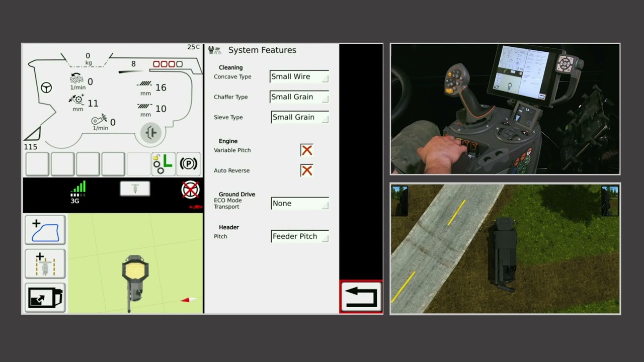Click the grain tank 0 kg reading

click(88, 59)
